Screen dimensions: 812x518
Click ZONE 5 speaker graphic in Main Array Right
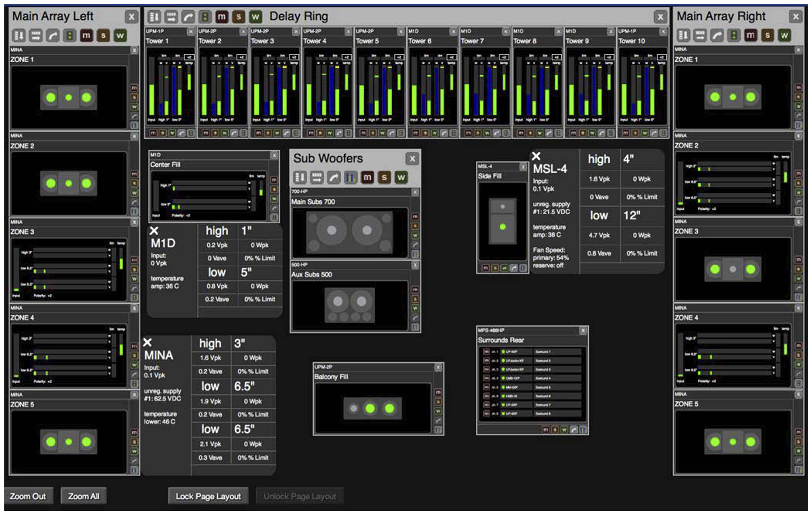pos(732,442)
